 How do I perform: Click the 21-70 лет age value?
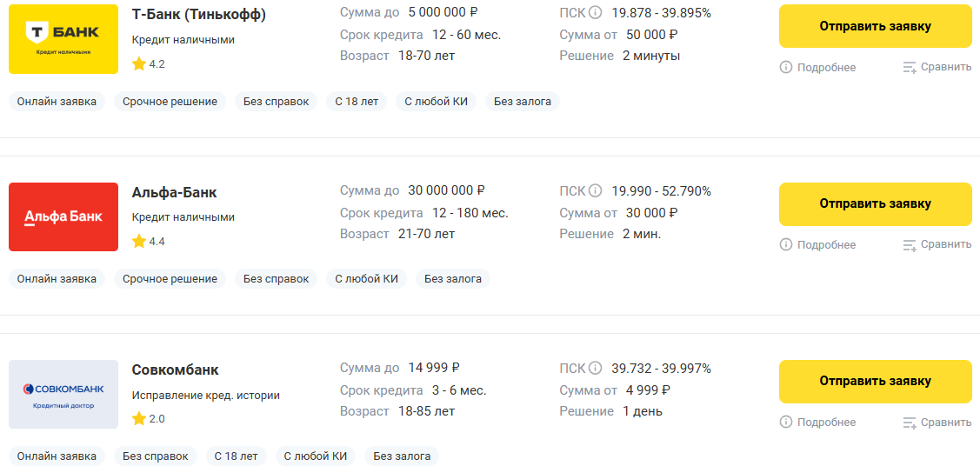click(x=427, y=234)
